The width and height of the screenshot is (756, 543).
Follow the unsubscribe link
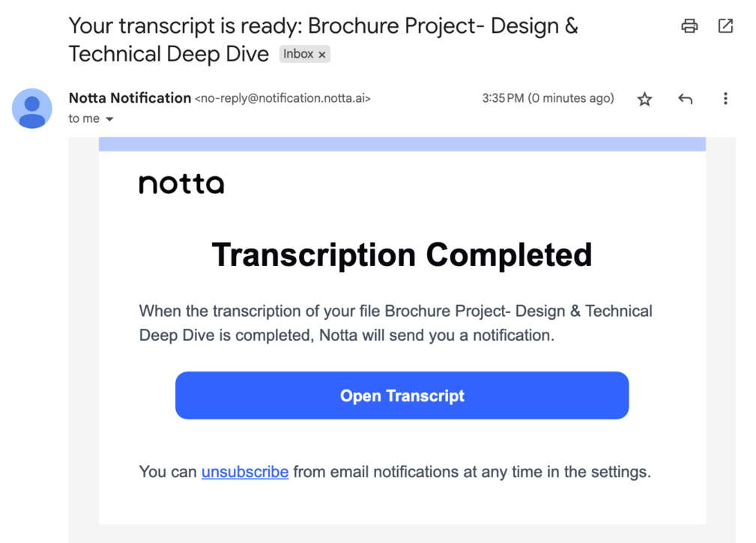(245, 472)
